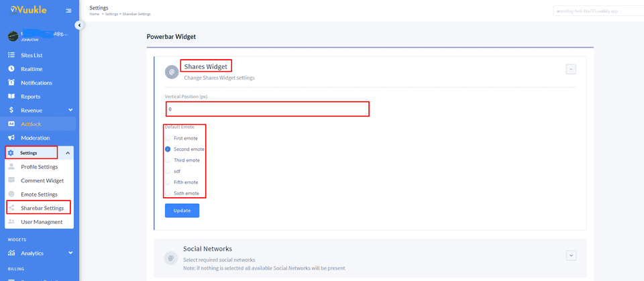Viewport: 644px width, 281px height.
Task: Click the Reports book icon
Action: [x=11, y=97]
